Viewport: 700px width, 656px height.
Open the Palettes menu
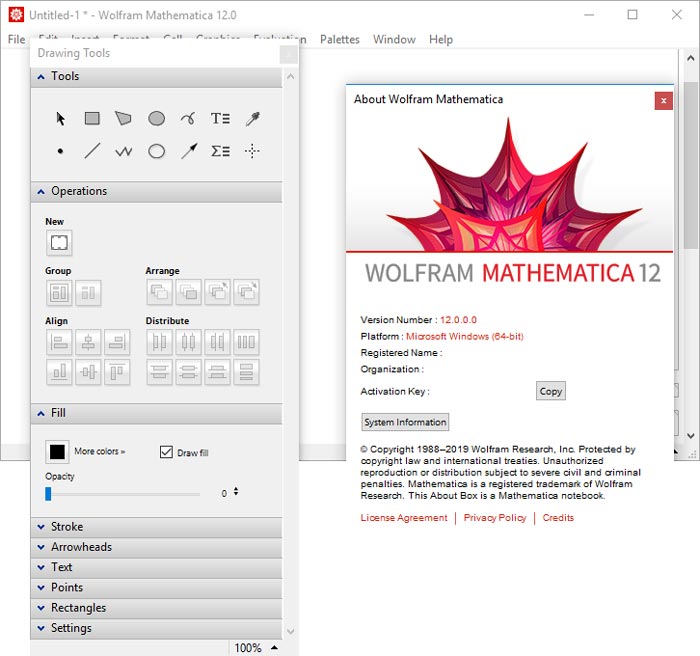pos(340,39)
